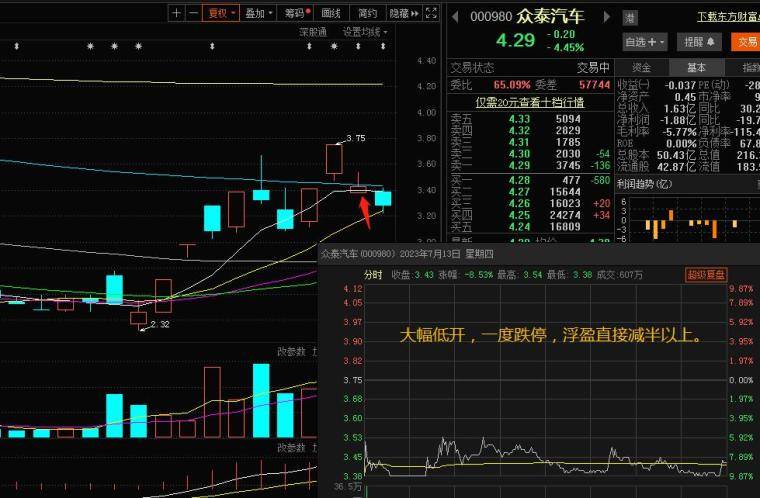Click the 委比 65.09% value
The image size is (760, 498).
click(x=512, y=85)
